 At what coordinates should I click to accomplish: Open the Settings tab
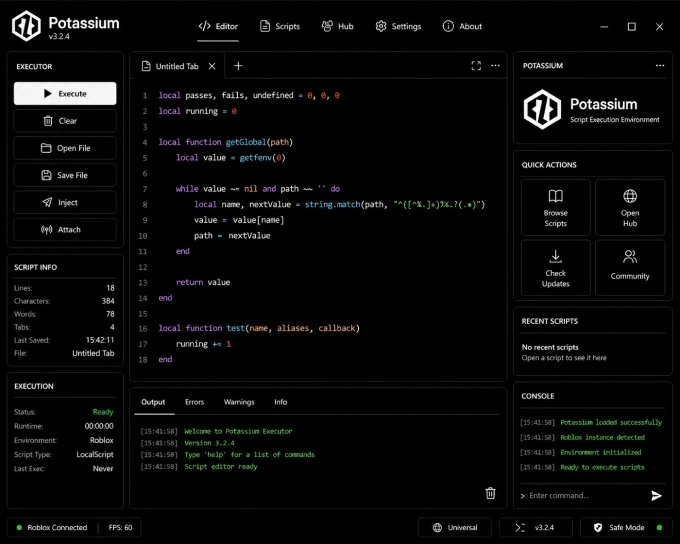click(x=398, y=26)
